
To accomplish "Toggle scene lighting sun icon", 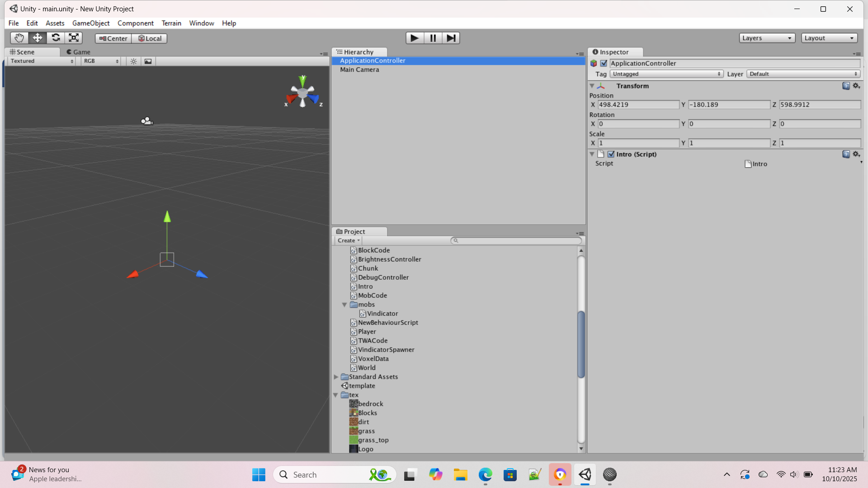I will coord(133,61).
